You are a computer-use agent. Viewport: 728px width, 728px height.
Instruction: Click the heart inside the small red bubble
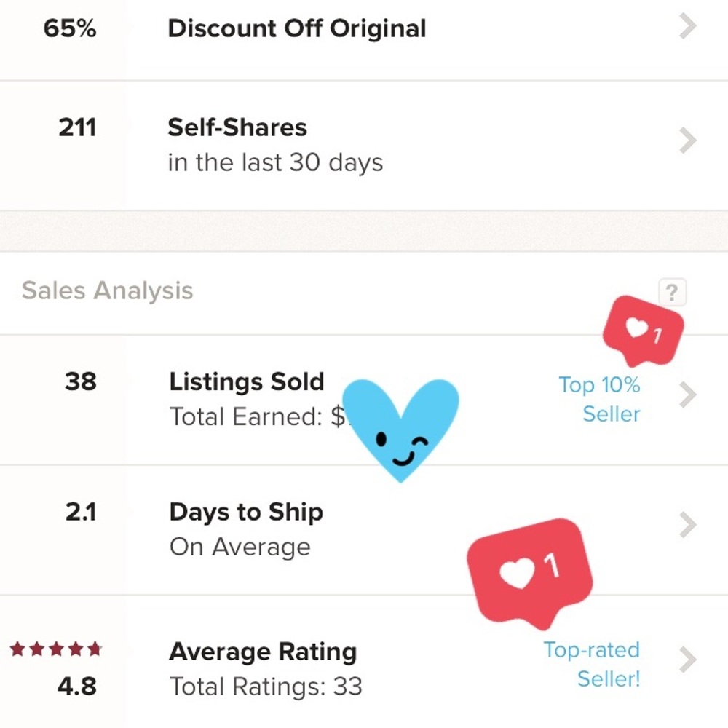(x=636, y=328)
